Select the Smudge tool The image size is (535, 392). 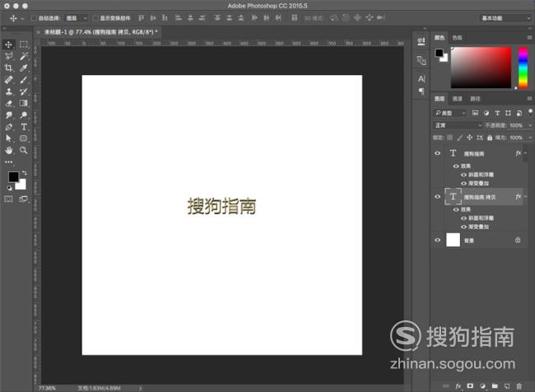pyautogui.click(x=9, y=115)
